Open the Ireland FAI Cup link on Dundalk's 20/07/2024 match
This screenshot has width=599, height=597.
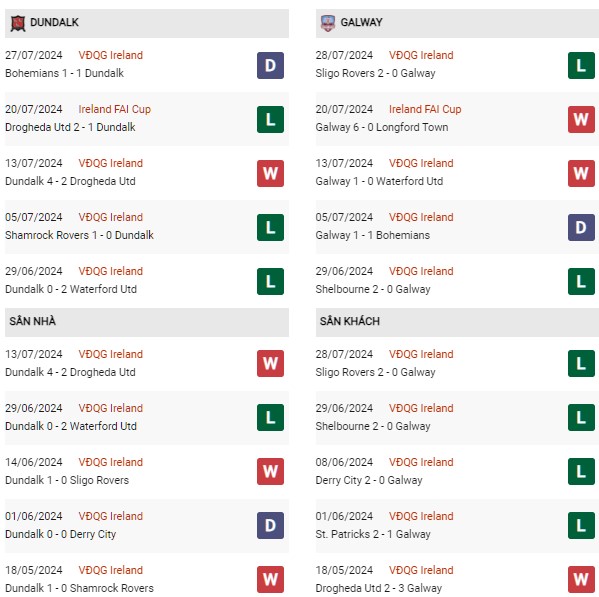(x=115, y=109)
